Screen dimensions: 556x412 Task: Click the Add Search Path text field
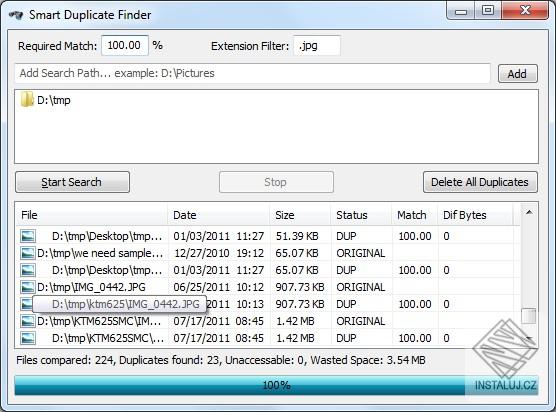point(252,73)
